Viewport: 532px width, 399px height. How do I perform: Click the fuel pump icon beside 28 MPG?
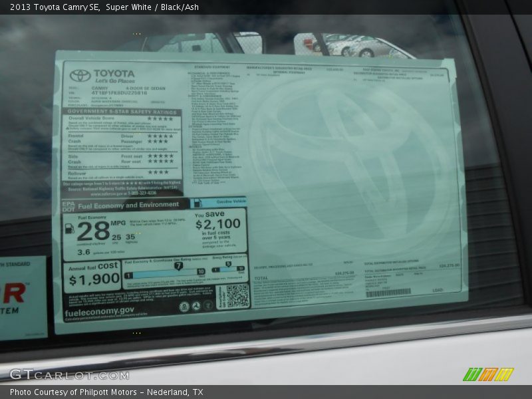click(70, 229)
